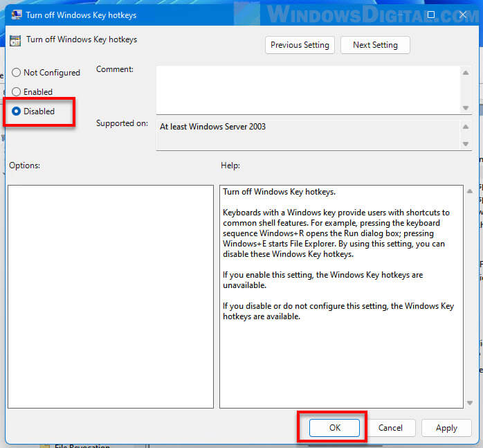Click the Help pane scroll down arrow
The width and height of the screenshot is (483, 448).
[x=470, y=403]
